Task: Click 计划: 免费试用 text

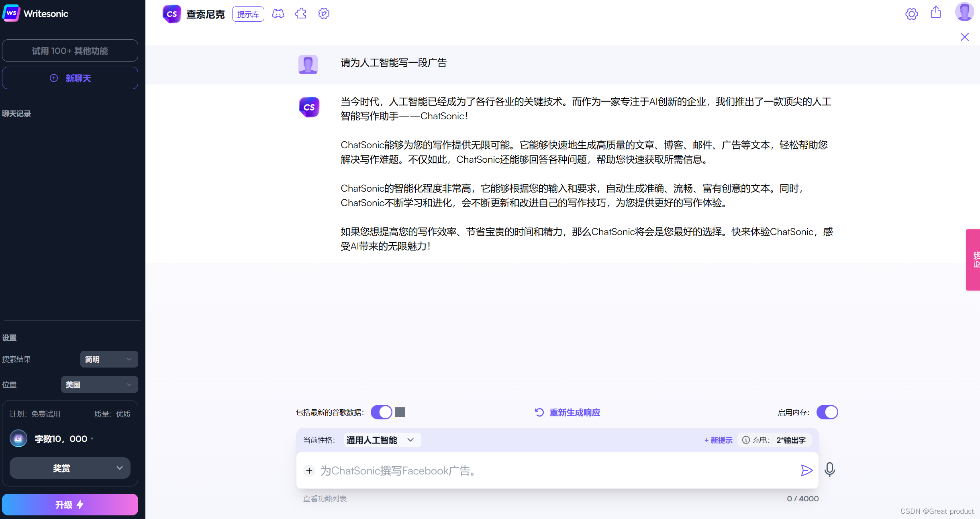Action: (35, 414)
